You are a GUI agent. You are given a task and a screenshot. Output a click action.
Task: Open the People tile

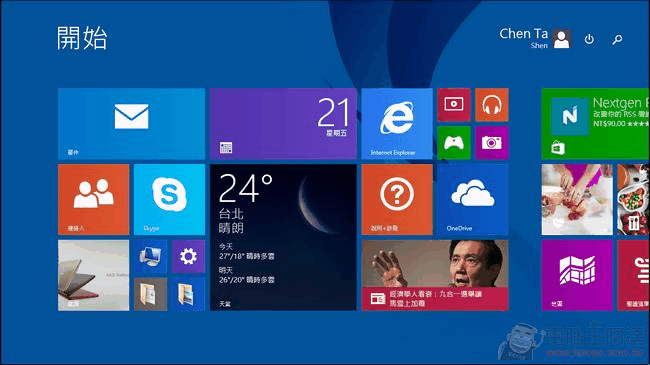(x=94, y=200)
